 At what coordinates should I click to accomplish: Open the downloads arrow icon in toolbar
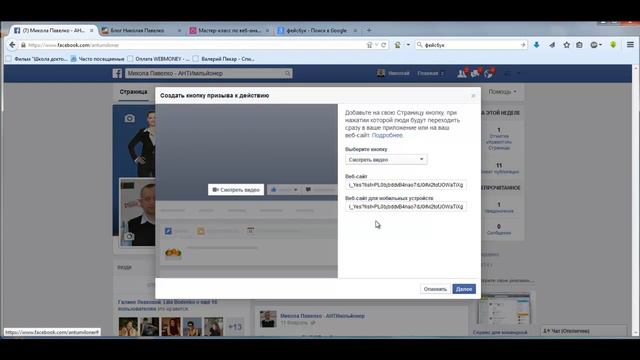click(x=536, y=45)
